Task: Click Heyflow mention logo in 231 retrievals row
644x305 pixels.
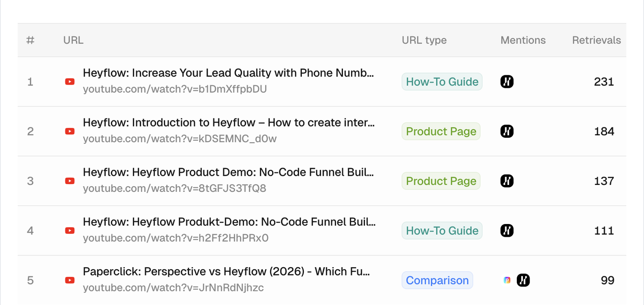Action: [507, 82]
